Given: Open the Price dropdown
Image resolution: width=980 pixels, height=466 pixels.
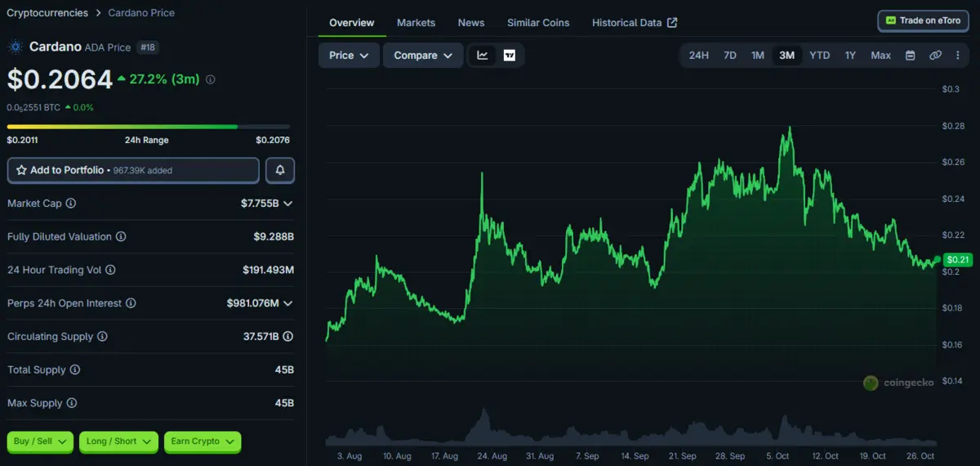Looking at the screenshot, I should click(x=349, y=56).
